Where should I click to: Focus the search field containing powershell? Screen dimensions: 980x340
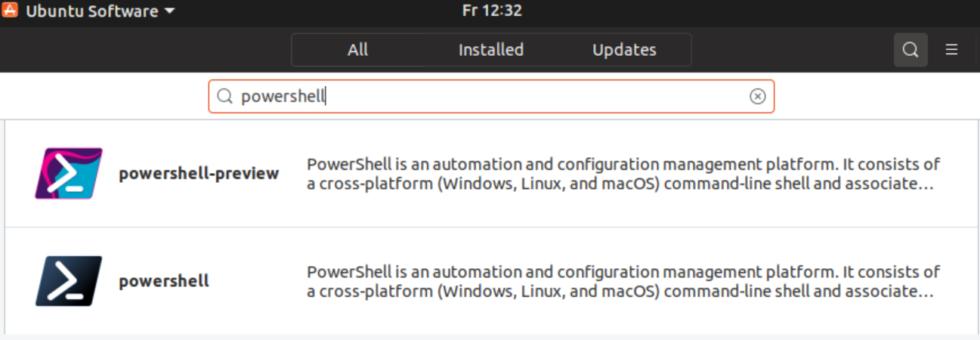[491, 97]
